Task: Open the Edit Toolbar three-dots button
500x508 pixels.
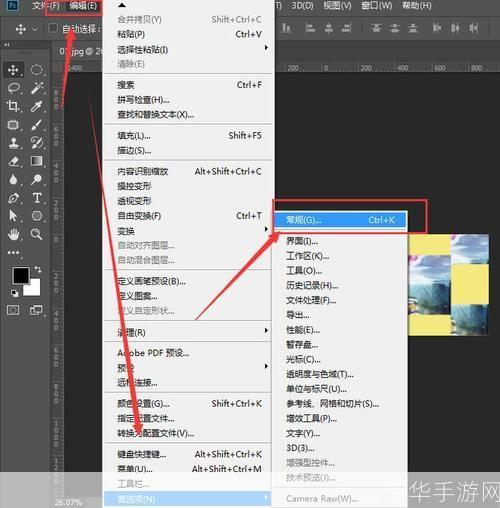Action: point(13,253)
